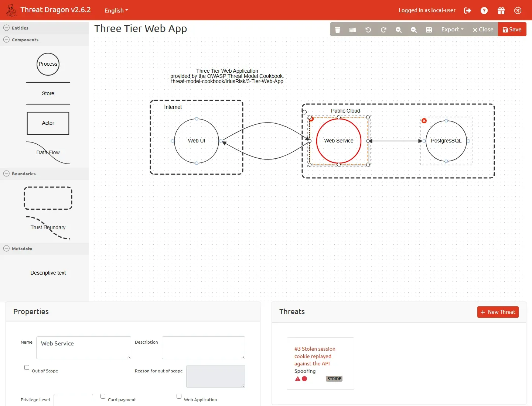The image size is (532, 406).
Task: Enable the Web Application checkbox
Action: 179,396
